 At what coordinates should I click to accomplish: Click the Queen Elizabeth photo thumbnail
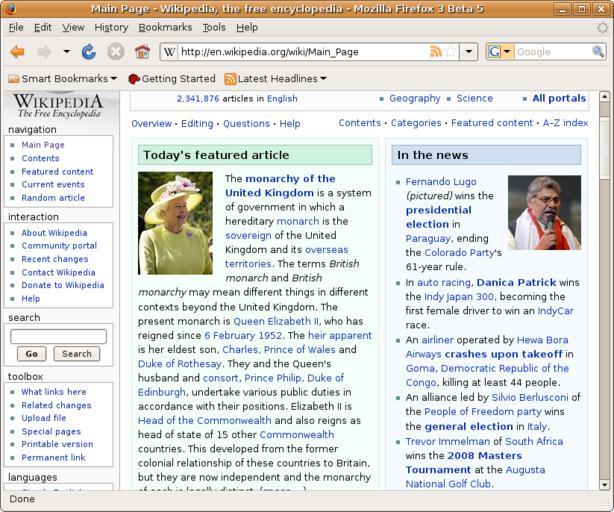(175, 223)
